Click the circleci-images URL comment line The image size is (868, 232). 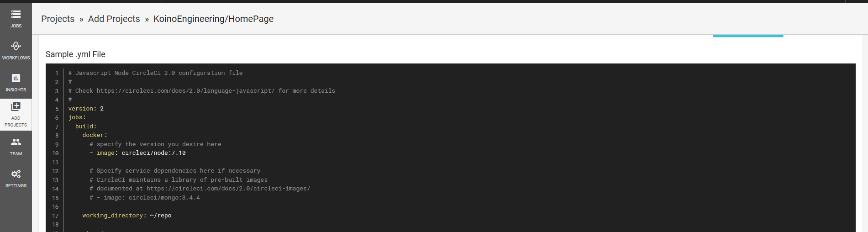200,189
